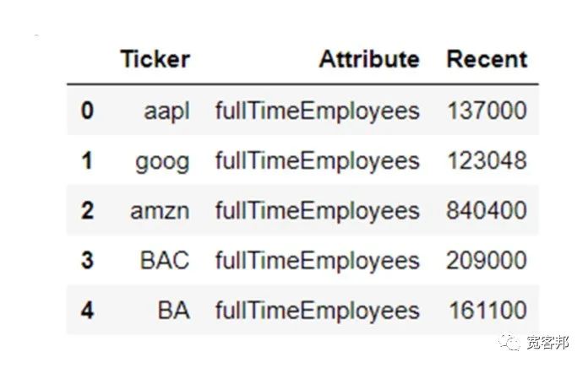Click fullTimeEmployees in the BAC row
The width and height of the screenshot is (588, 368).
tap(318, 261)
